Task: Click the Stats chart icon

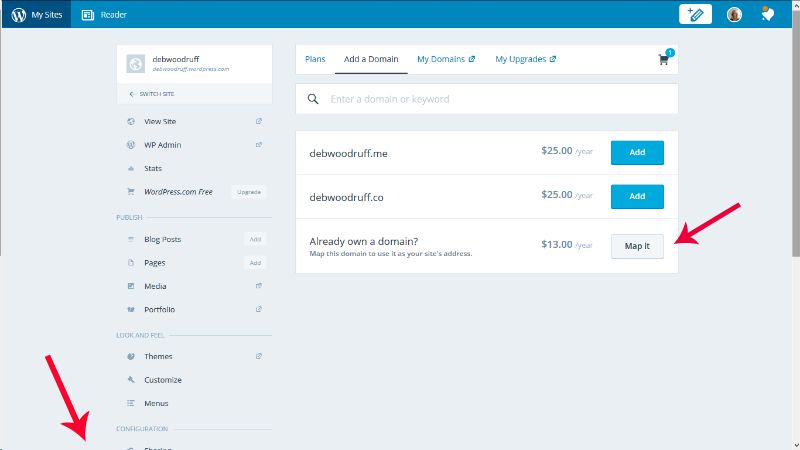Action: (131, 168)
